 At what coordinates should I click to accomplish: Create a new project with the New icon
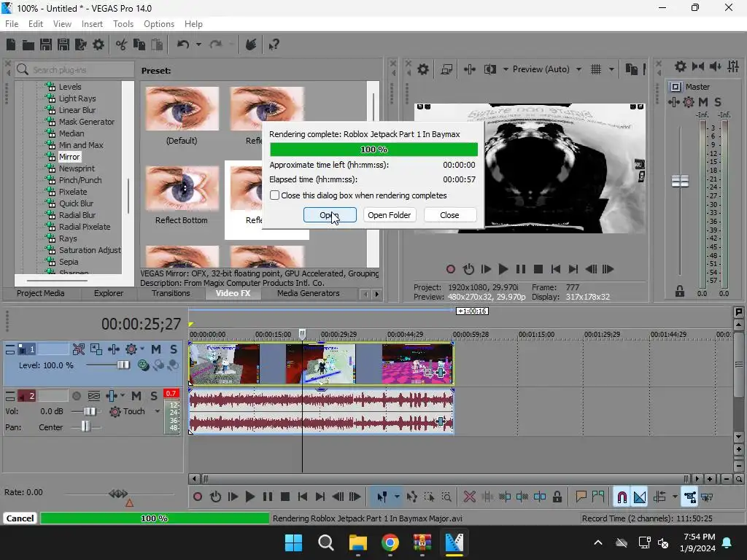click(11, 44)
